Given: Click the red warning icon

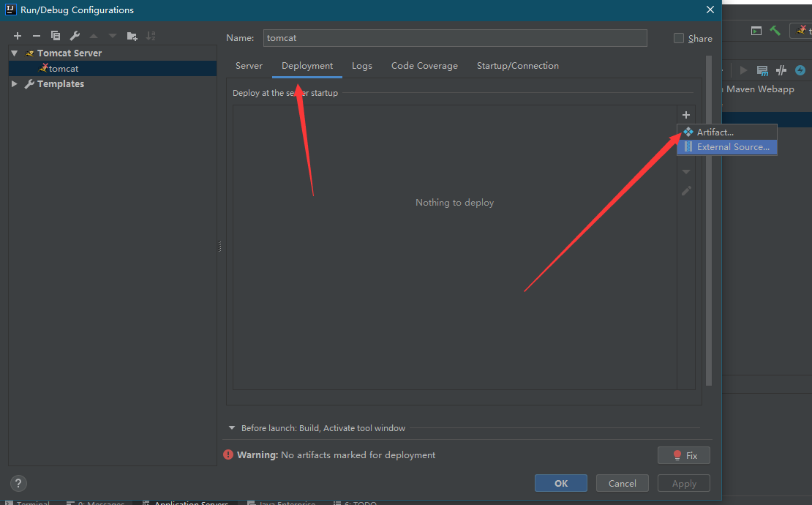Looking at the screenshot, I should (228, 454).
